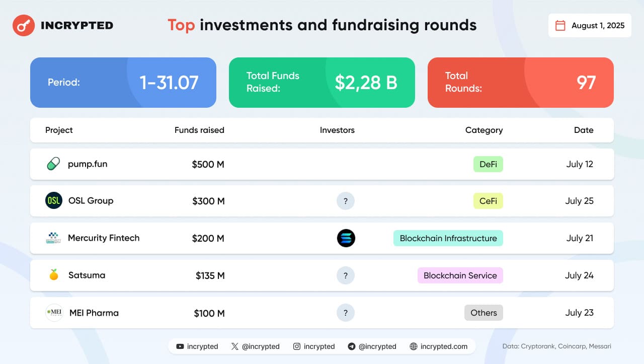Click the Mercurity Fintech logo icon
This screenshot has width=644, height=364.
(x=53, y=238)
